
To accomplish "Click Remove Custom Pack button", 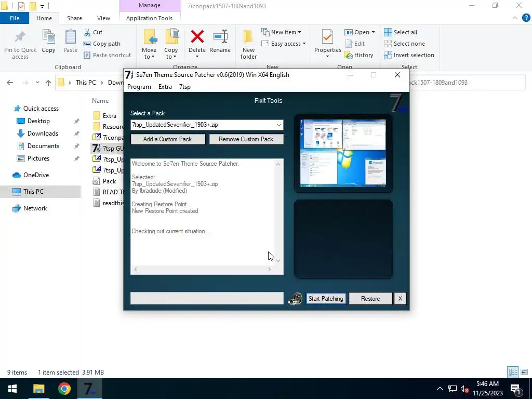I will pyautogui.click(x=246, y=139).
